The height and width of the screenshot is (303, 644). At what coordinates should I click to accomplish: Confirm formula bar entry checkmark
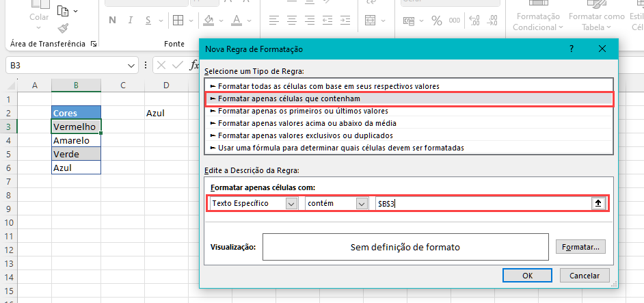[x=178, y=65]
